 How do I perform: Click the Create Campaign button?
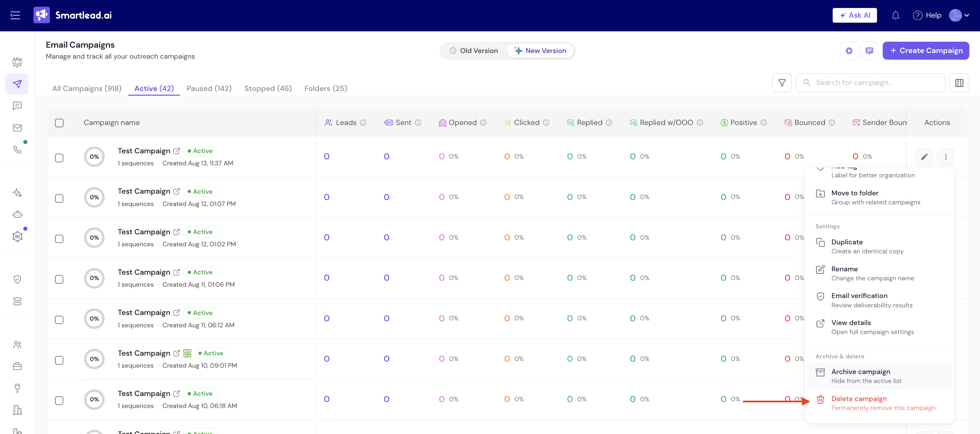tap(925, 51)
